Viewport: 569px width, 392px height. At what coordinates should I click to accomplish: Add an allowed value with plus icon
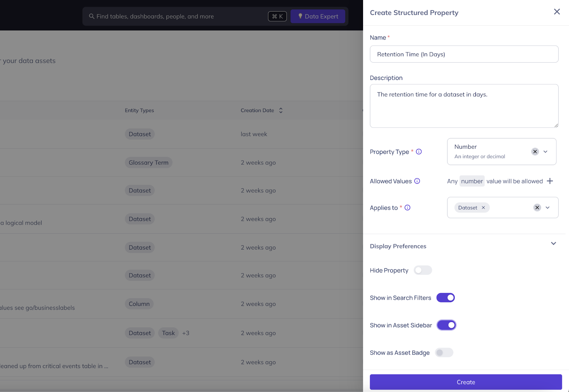550,181
